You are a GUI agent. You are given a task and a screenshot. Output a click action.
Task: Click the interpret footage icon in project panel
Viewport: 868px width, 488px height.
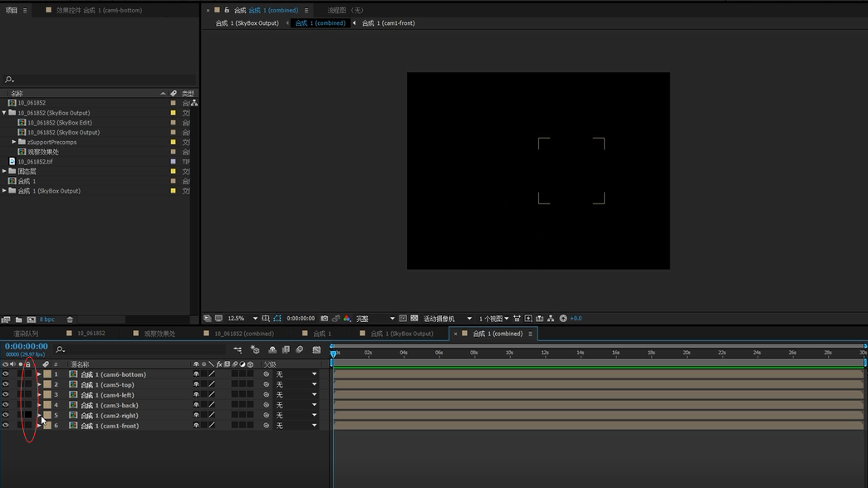6,320
